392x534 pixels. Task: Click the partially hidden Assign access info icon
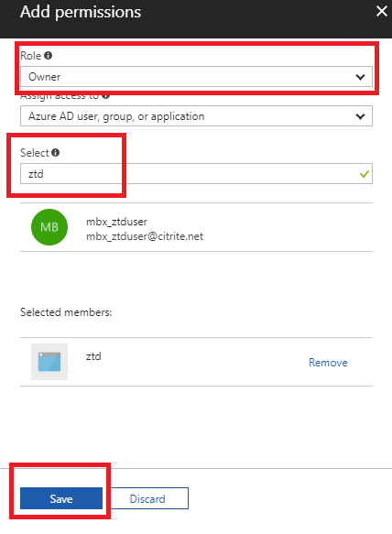coord(105,96)
